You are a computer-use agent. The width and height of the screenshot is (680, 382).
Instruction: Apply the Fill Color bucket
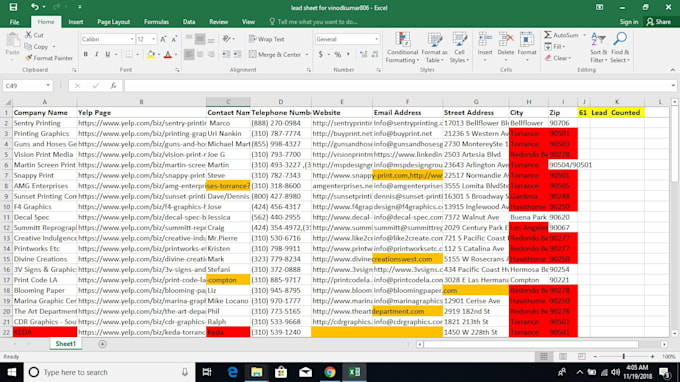(151, 55)
